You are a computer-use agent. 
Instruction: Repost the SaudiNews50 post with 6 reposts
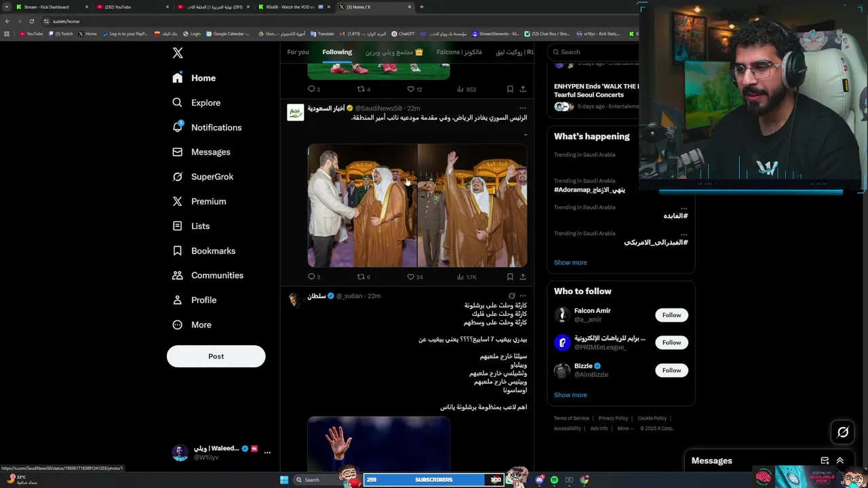coord(363,277)
